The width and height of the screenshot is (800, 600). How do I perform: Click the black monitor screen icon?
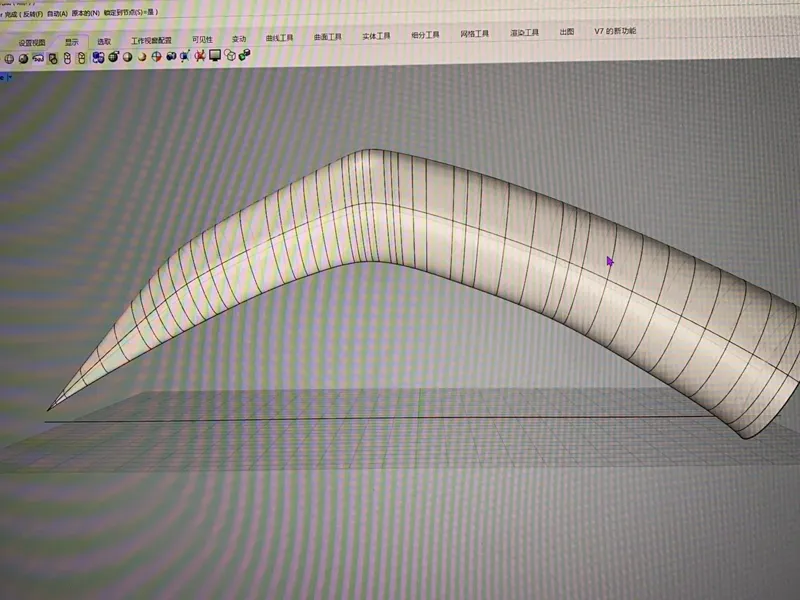point(215,55)
